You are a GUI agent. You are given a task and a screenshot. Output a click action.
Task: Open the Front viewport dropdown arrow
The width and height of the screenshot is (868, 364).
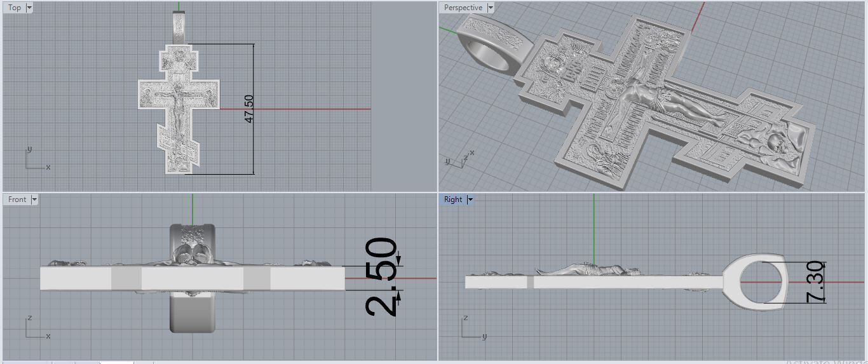point(34,199)
